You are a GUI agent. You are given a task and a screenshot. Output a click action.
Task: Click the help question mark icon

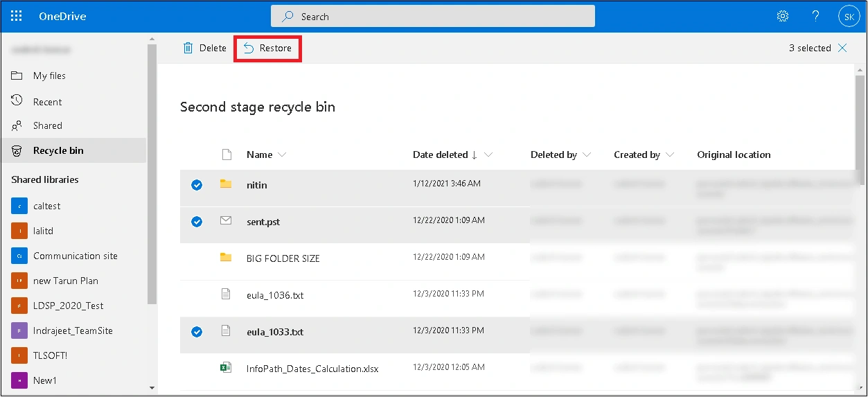pyautogui.click(x=816, y=16)
